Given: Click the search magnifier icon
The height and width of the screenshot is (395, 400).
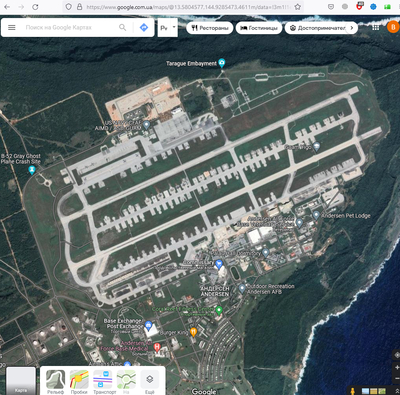Looking at the screenshot, I should tap(123, 27).
